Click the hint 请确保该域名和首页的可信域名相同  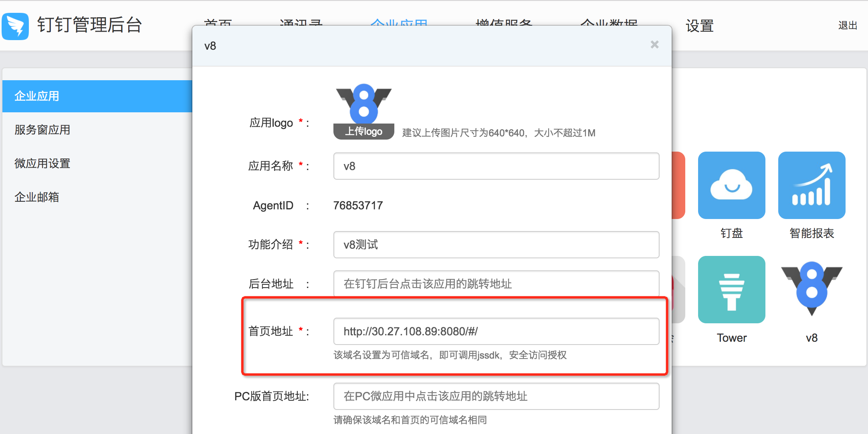coord(410,420)
